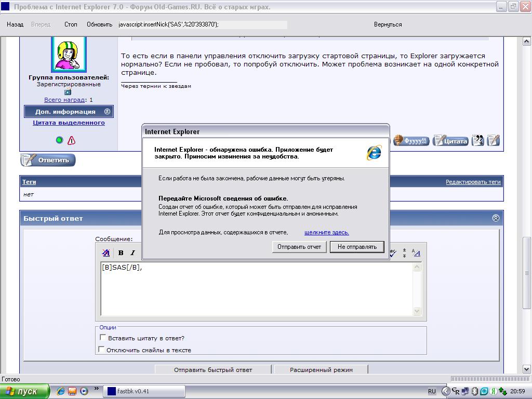The width and height of the screenshot is (532, 399).
Task: Click the green online status icon
Action: pos(59,140)
